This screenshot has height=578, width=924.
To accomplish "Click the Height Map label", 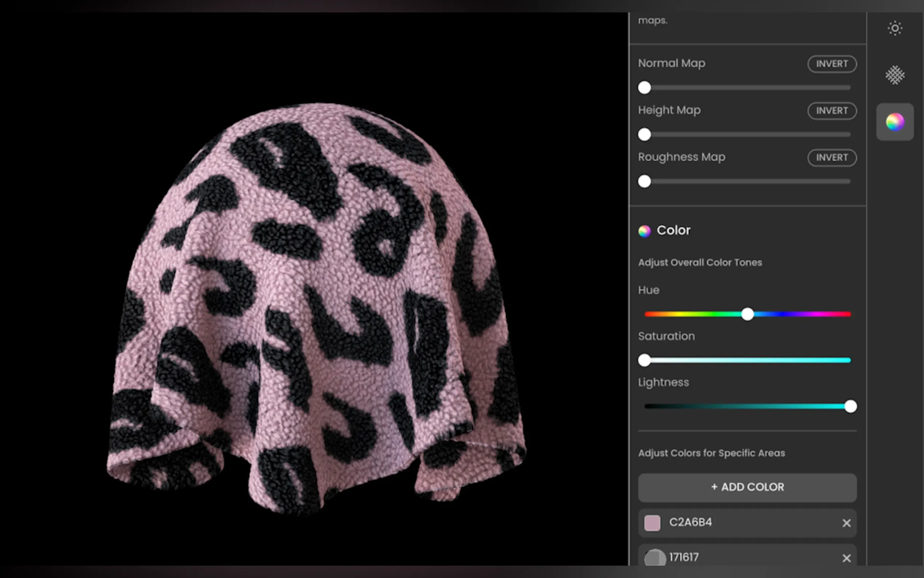I will (x=669, y=111).
